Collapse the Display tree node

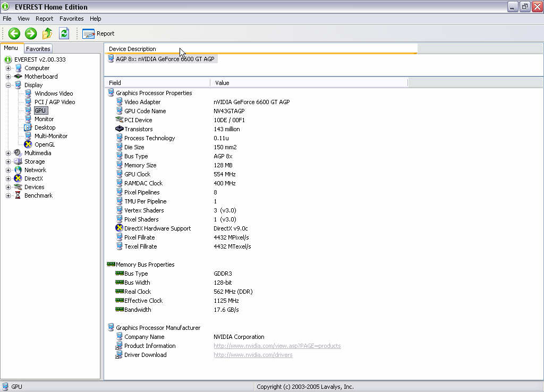point(8,85)
